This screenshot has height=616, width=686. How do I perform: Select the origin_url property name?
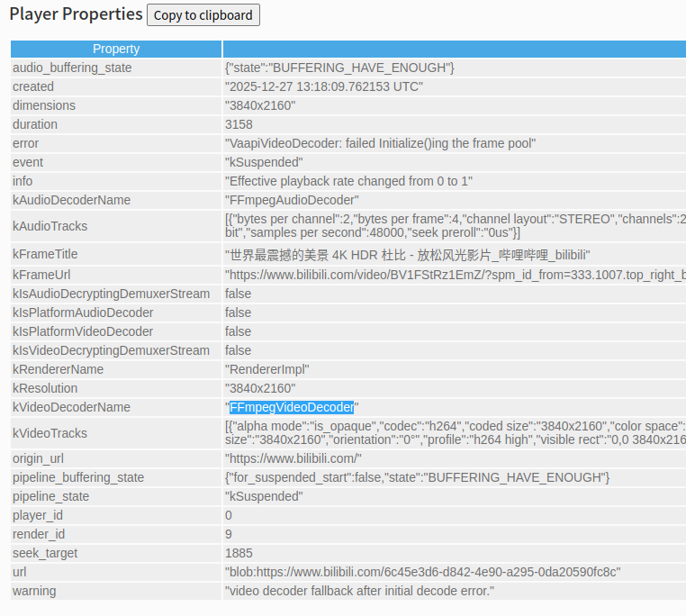coord(38,458)
